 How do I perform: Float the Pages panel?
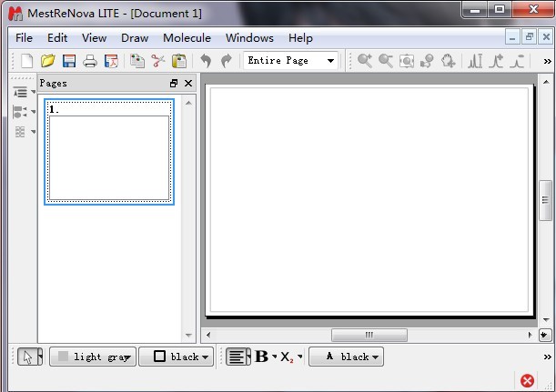point(174,84)
